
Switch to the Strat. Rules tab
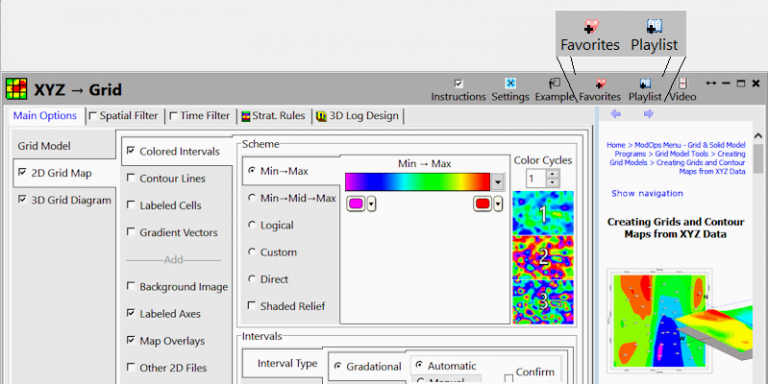click(x=274, y=116)
